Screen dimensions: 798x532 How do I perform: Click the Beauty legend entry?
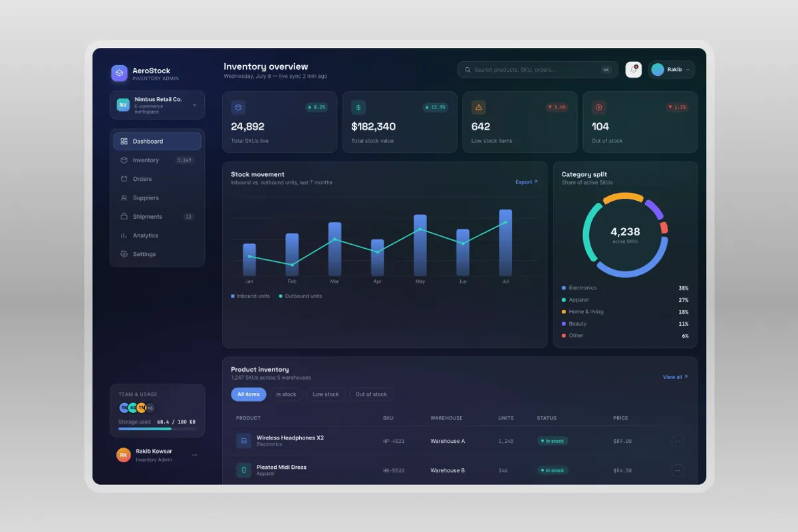click(x=625, y=324)
